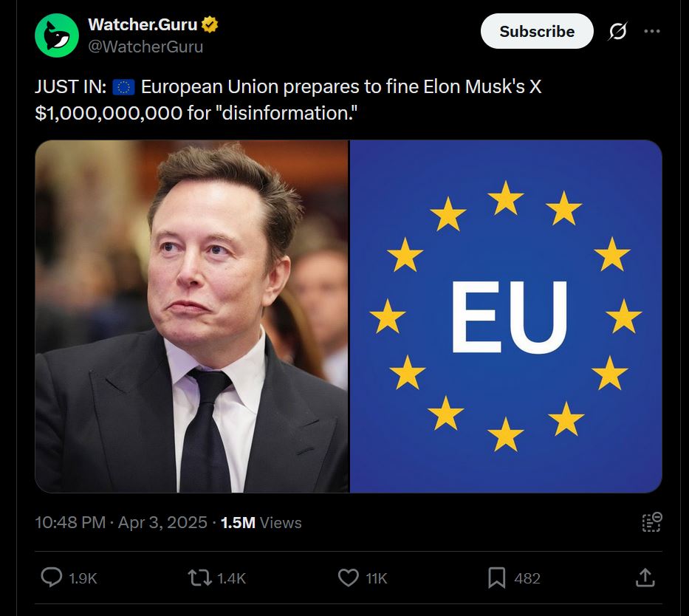689x616 pixels.
Task: Open view post engagements icon
Action: coord(651,522)
